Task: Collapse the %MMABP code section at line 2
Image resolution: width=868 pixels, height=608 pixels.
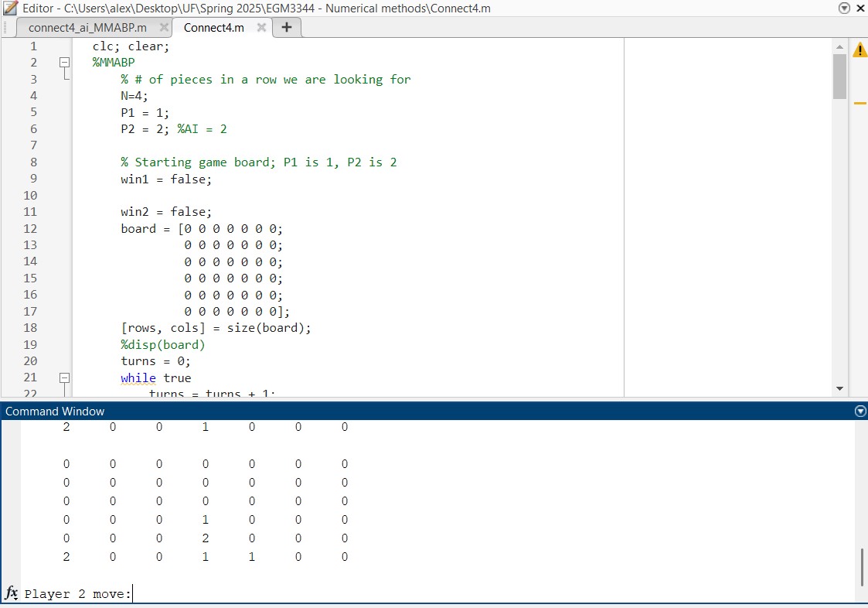Action: pyautogui.click(x=64, y=63)
